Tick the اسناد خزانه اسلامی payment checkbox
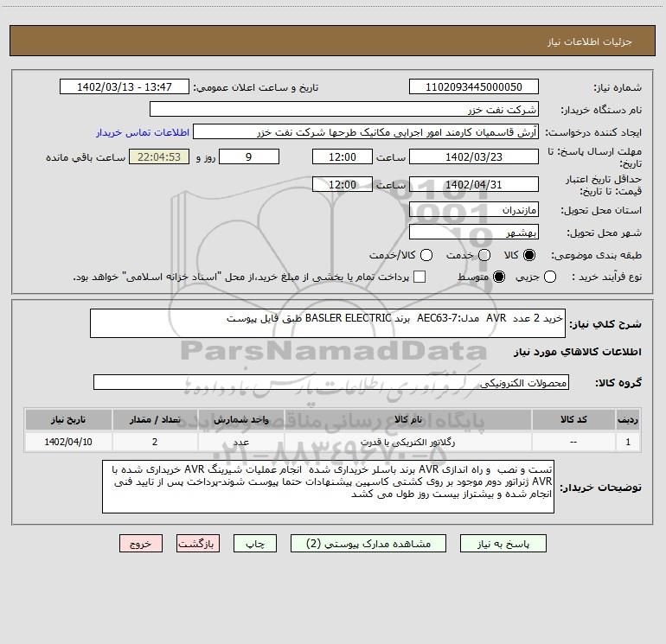This screenshot has height=644, width=666. tap(419, 277)
